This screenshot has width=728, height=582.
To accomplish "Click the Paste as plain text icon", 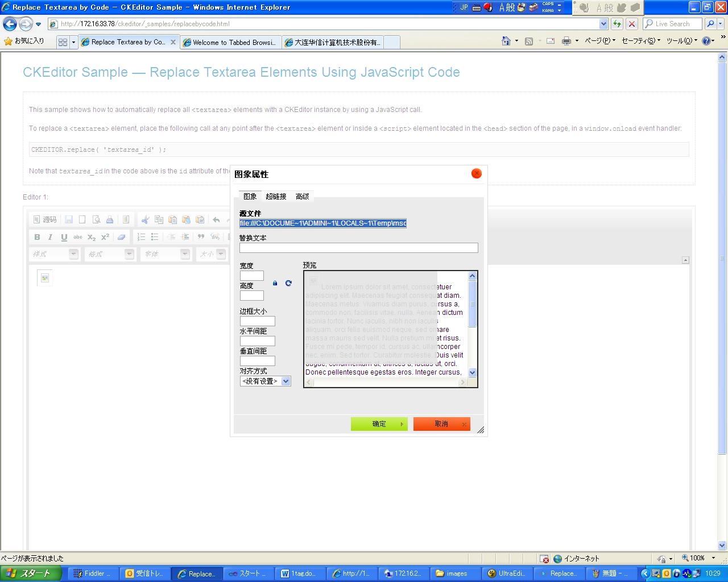I will (x=186, y=219).
